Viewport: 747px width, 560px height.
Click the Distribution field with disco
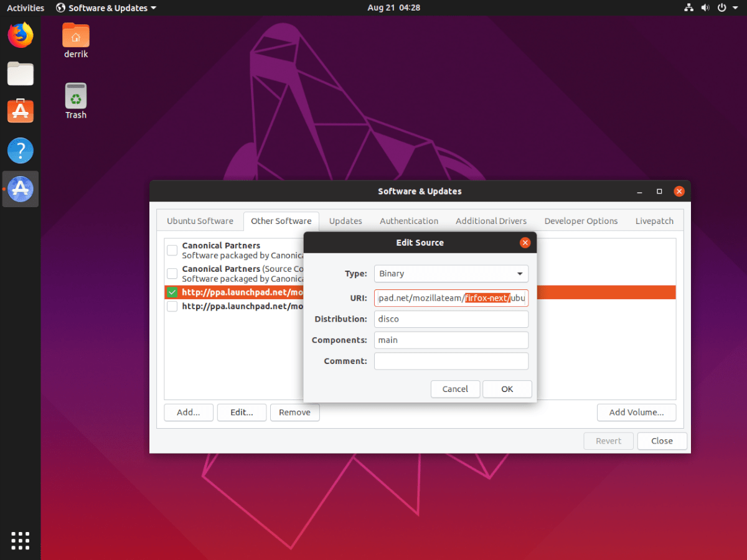[x=451, y=319]
